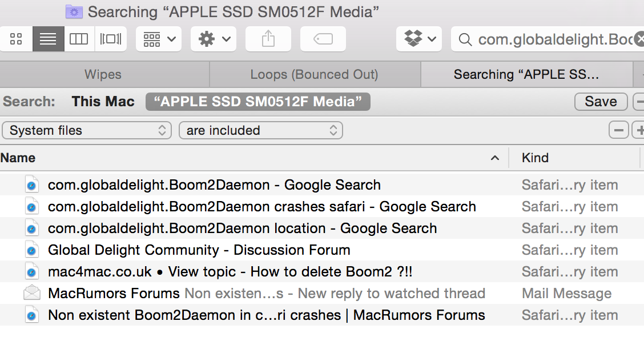Click Safari icon of "Non existent Boom2Daemon" row
This screenshot has width=644, height=337.
coord(31,315)
